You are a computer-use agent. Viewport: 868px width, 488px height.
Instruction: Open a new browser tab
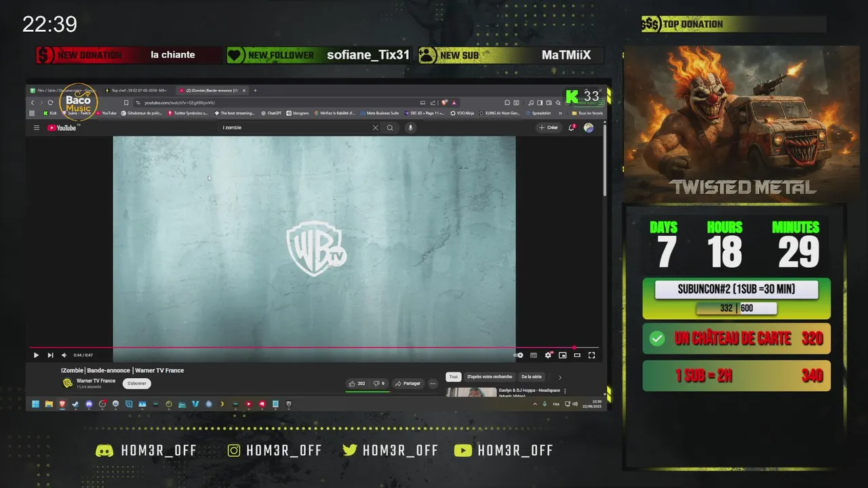(x=255, y=90)
